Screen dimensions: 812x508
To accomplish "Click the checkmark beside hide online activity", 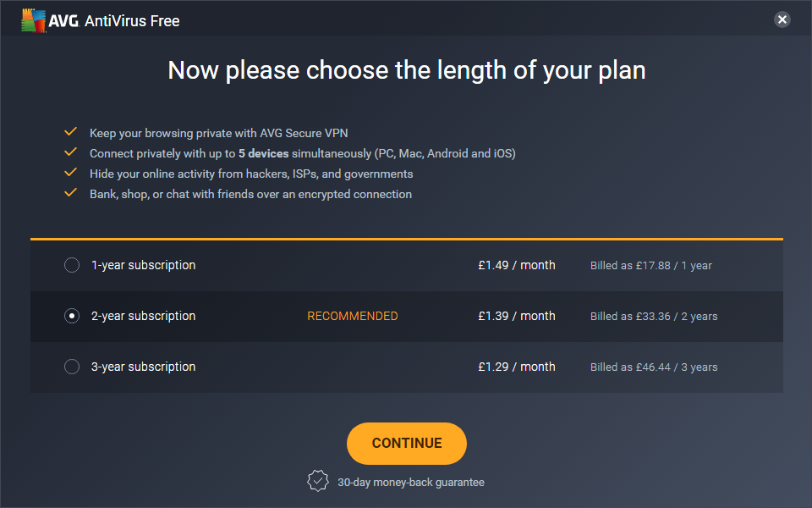I will pos(71,173).
